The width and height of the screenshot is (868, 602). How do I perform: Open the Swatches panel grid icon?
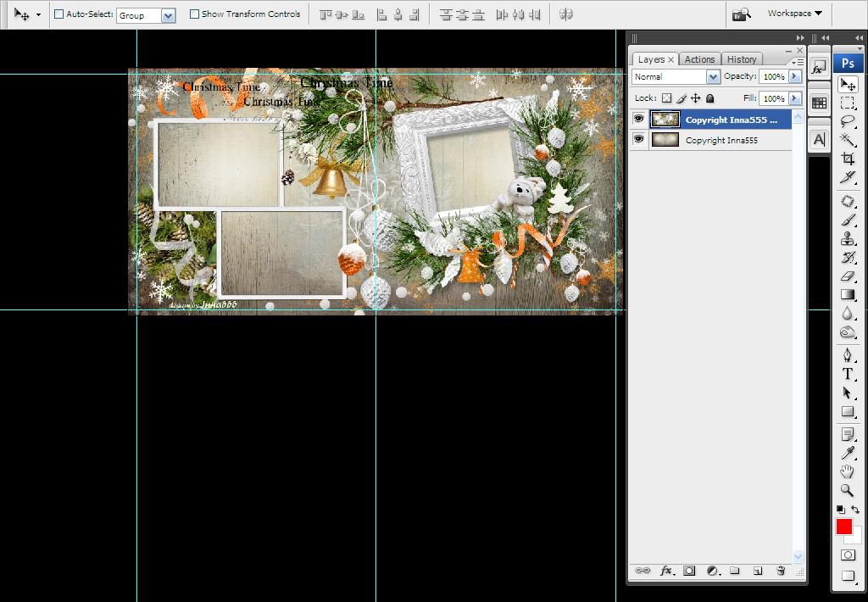818,103
